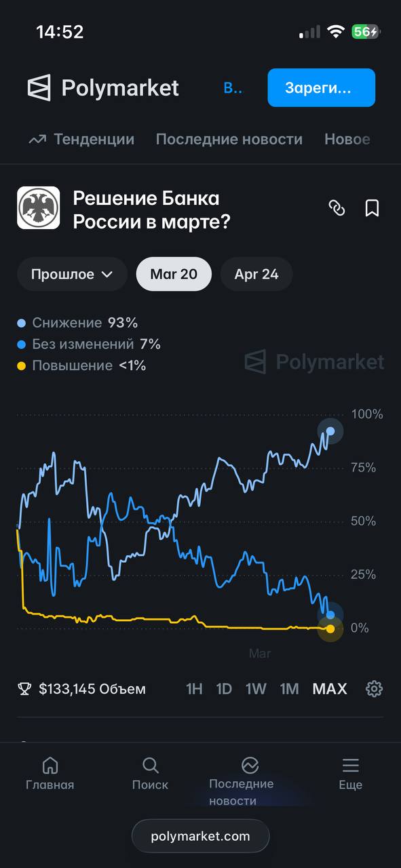Image resolution: width=401 pixels, height=868 pixels.
Task: Copy the market link with the chain icon
Action: tap(337, 208)
